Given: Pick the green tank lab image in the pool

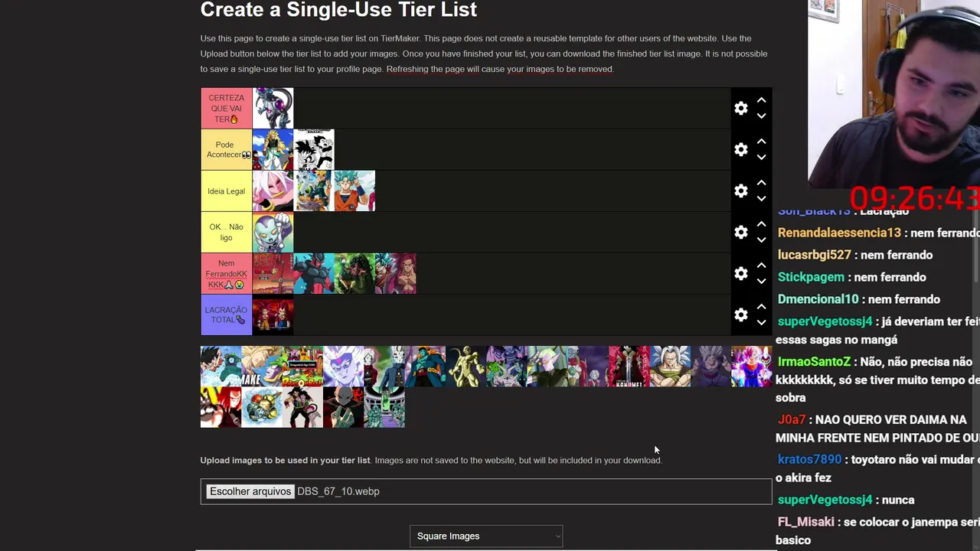Looking at the screenshot, I should 384,407.
